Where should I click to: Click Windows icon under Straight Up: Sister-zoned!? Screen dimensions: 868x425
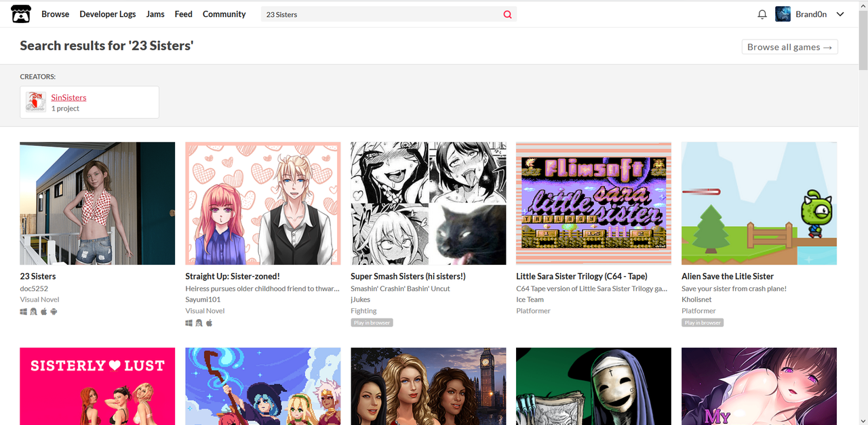click(x=189, y=323)
